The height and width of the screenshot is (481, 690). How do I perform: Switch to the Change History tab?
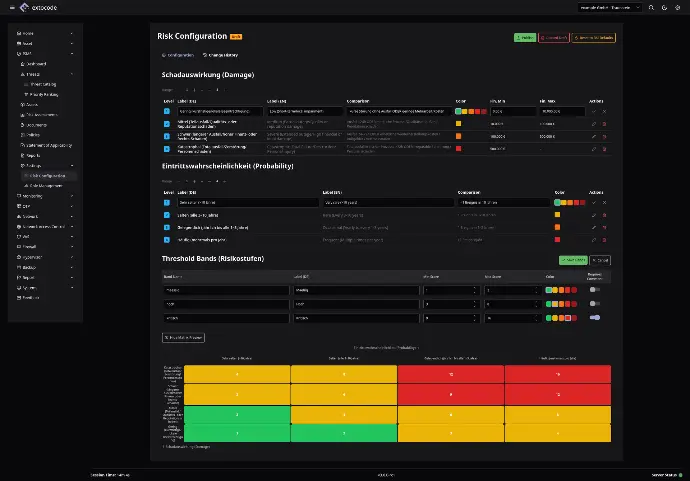pyautogui.click(x=222, y=55)
